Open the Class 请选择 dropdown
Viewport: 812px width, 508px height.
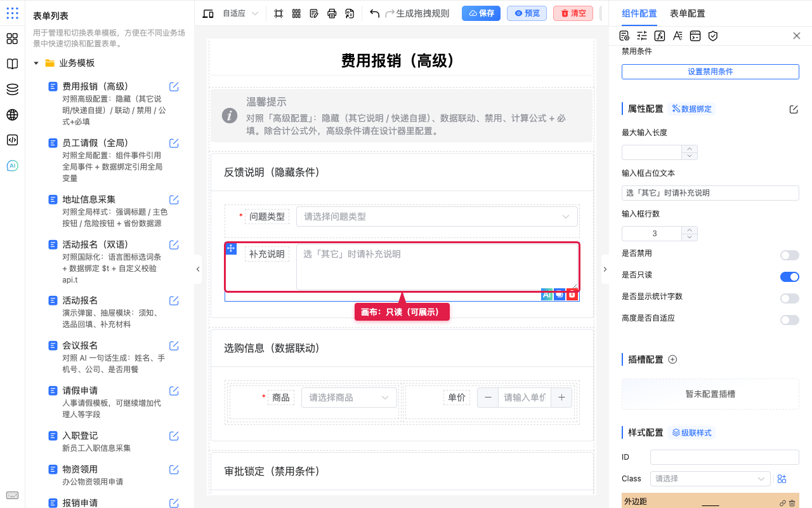(x=710, y=479)
